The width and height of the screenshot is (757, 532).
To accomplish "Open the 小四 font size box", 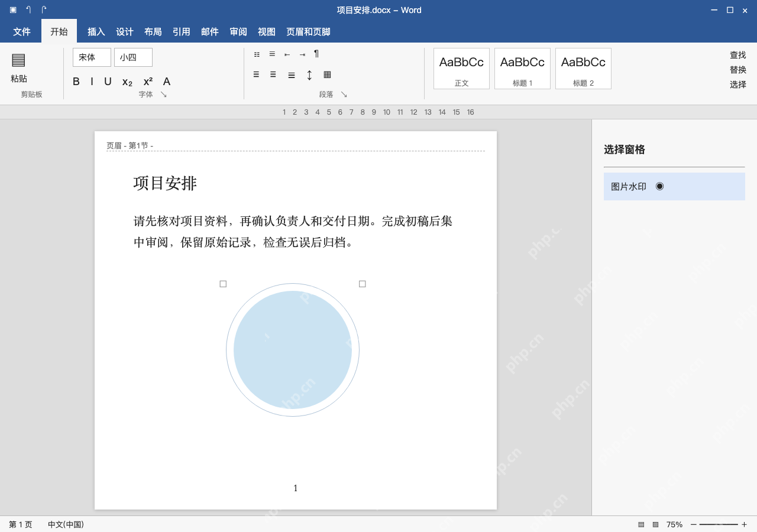I will (x=133, y=57).
